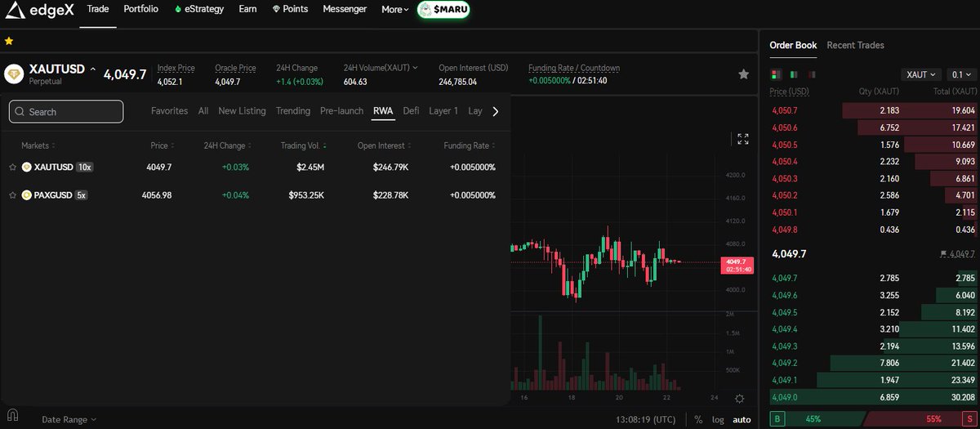Select Layer 1 market category

pyautogui.click(x=443, y=111)
